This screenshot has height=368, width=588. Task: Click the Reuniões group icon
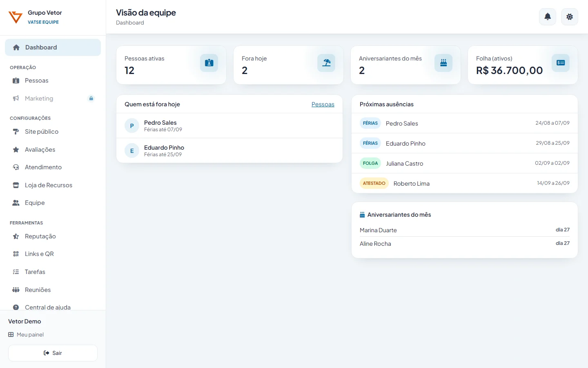click(16, 290)
